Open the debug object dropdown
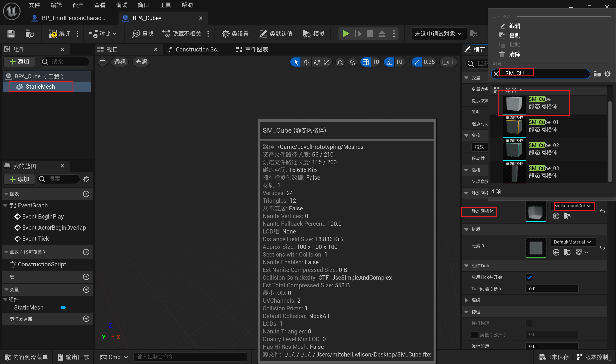The height and width of the screenshot is (364, 616). pos(438,34)
